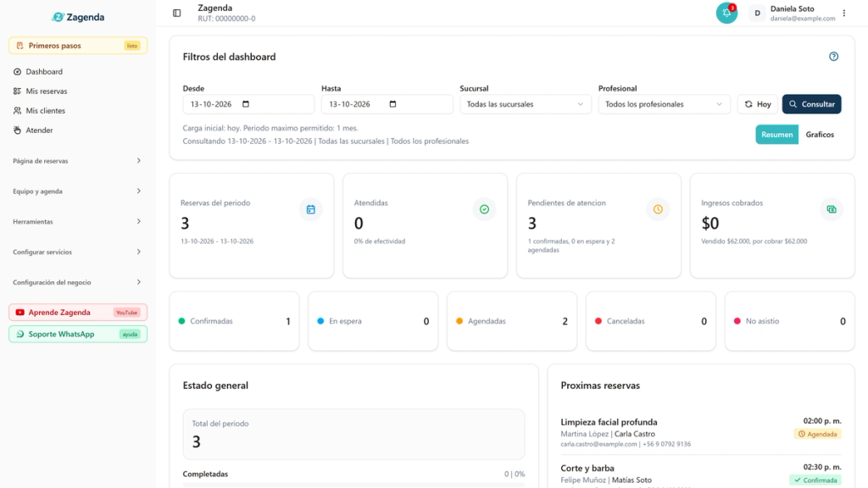The height and width of the screenshot is (488, 868).
Task: Click 'Total del periodo' box
Action: [x=353, y=435]
